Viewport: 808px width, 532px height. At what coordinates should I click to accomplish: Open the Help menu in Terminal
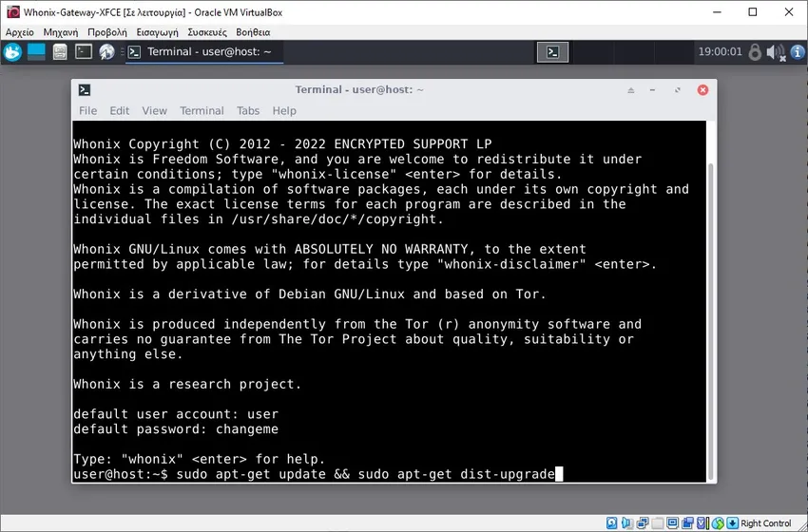284,111
